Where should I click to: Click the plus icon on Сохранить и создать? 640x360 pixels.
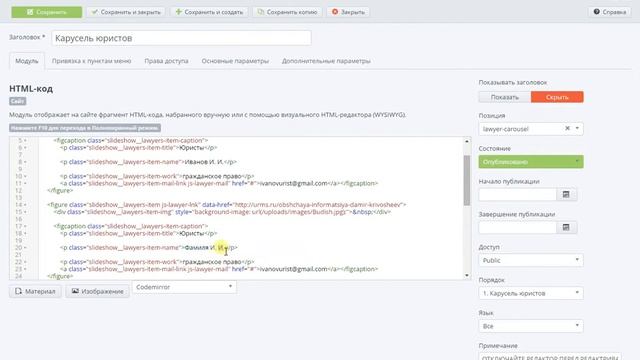[178, 12]
